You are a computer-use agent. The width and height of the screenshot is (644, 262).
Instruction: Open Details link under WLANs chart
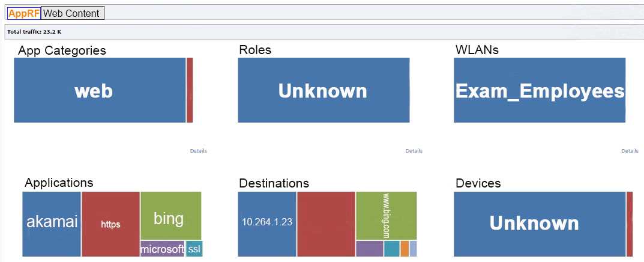(630, 151)
